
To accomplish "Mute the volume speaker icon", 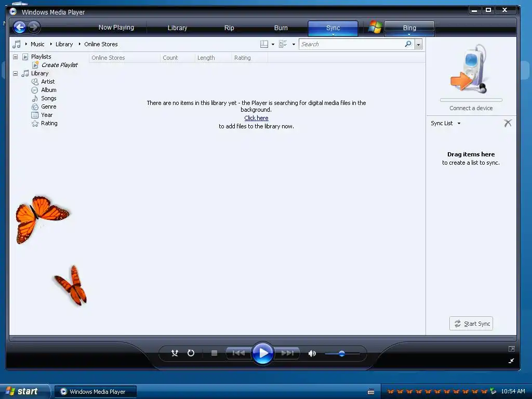I will tap(312, 353).
